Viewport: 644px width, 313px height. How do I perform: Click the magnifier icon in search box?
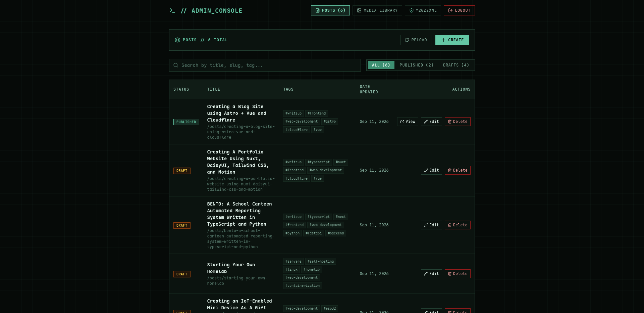[x=176, y=65]
